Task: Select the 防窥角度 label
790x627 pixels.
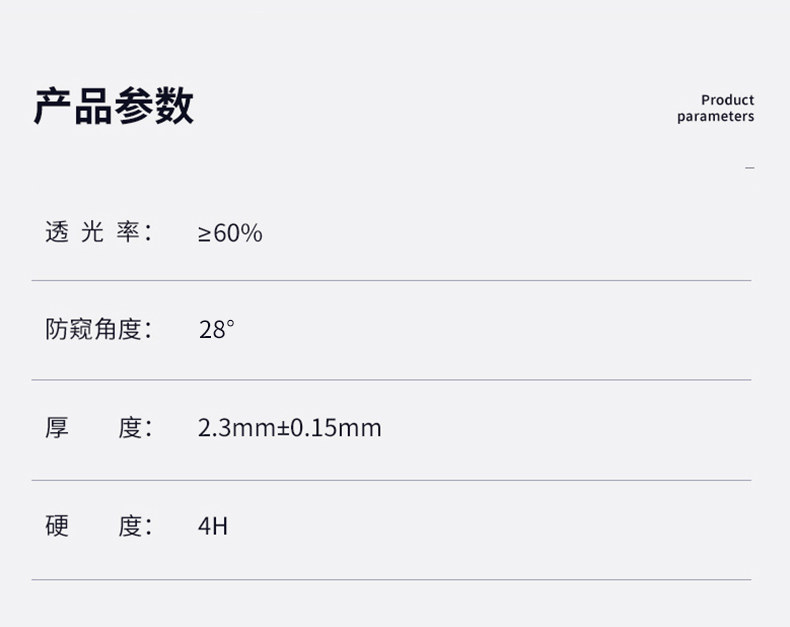Action: click(x=97, y=329)
